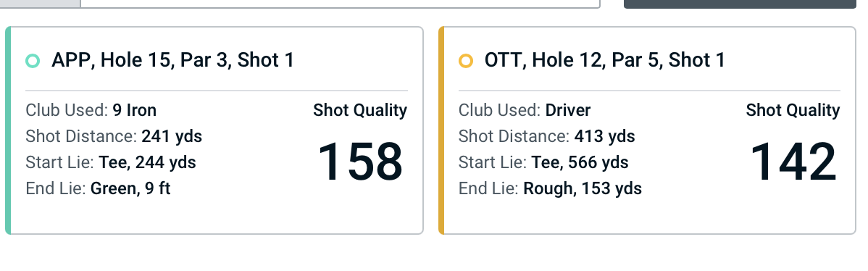Viewport: 868px width, 271px height.
Task: Click End Lie Green, 9 ft entry
Action: click(x=98, y=188)
